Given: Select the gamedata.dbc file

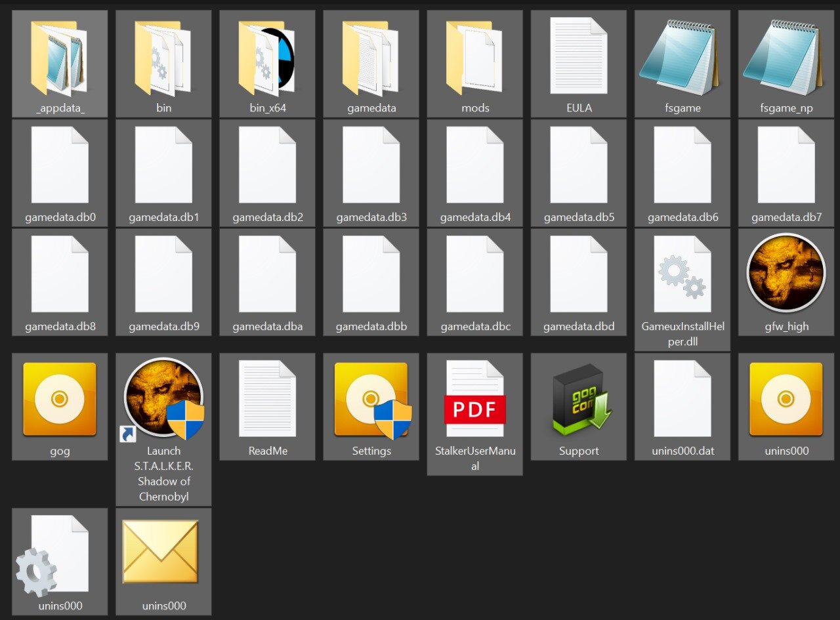Looking at the screenshot, I should point(474,282).
